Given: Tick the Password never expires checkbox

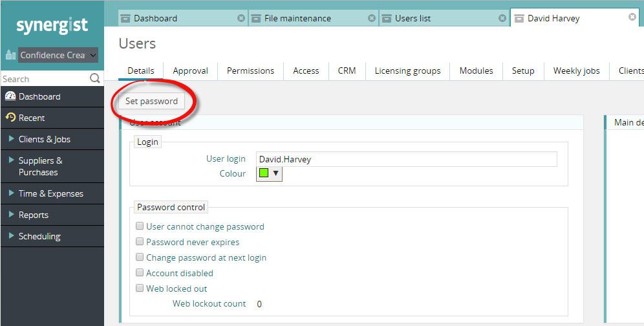Looking at the screenshot, I should tap(140, 242).
